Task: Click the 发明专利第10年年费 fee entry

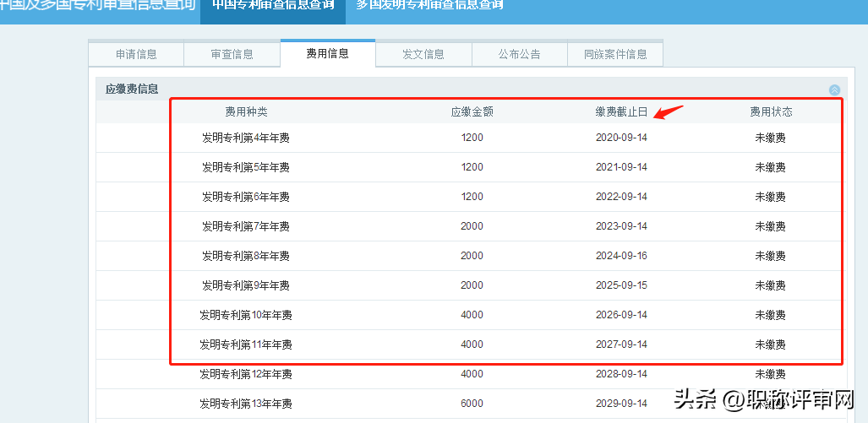Action: (246, 315)
